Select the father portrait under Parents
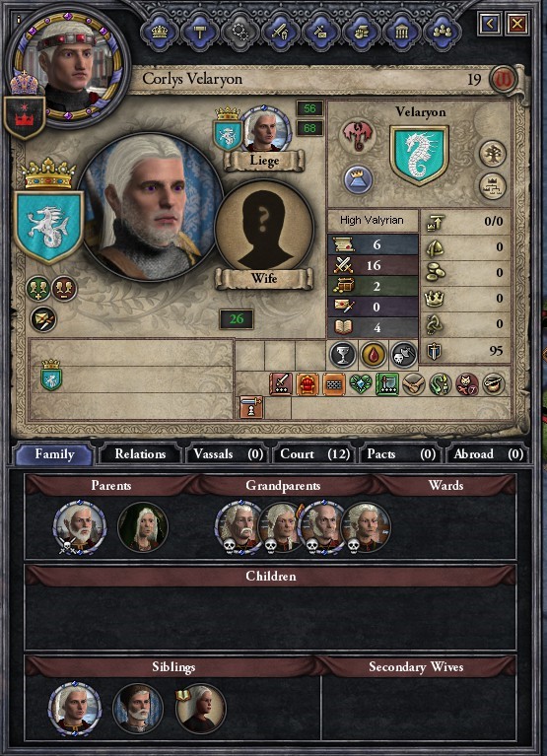The image size is (547, 756). pos(79,526)
